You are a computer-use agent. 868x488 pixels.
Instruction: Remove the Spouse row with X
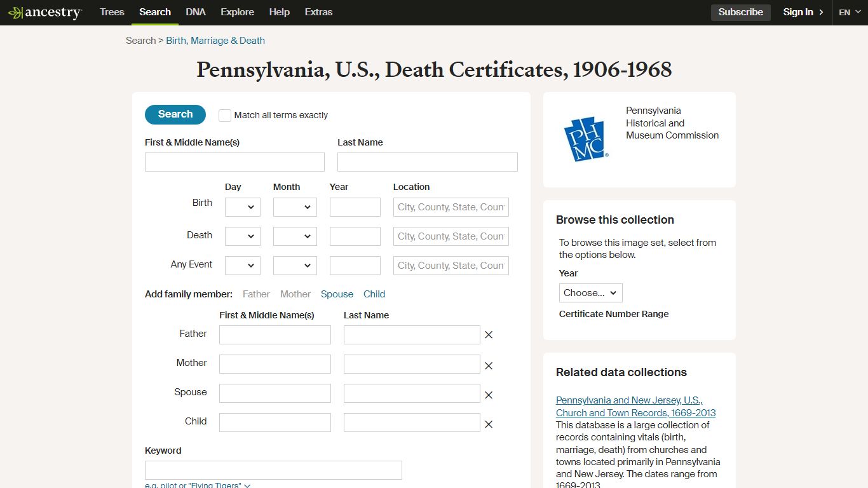489,395
